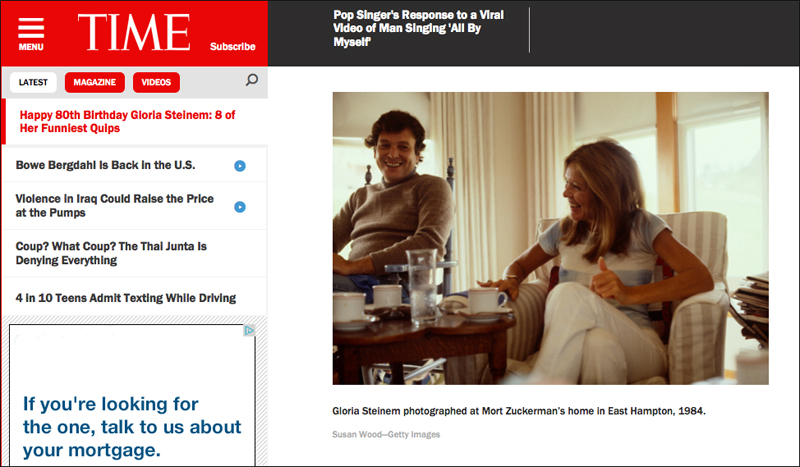
Task: Go to the Videos tab
Action: pos(155,82)
